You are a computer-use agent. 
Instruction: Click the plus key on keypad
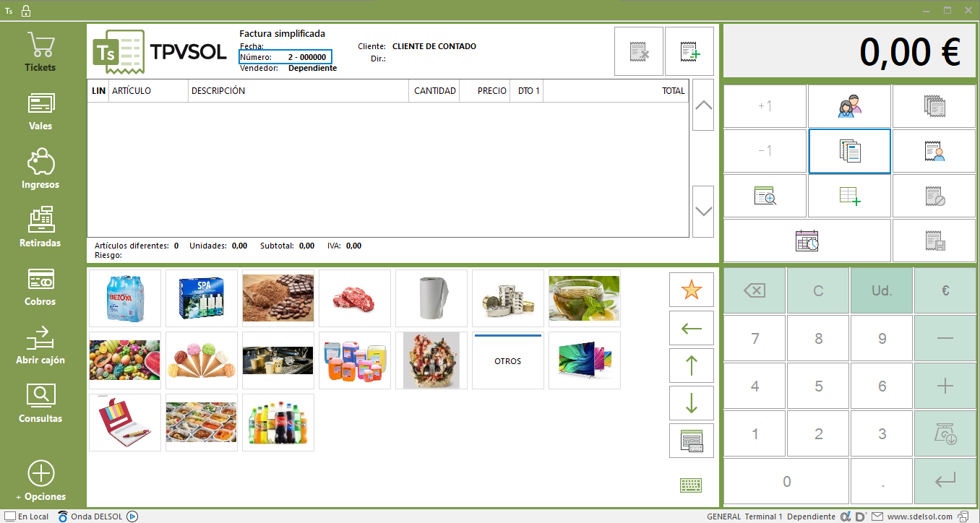(x=945, y=386)
